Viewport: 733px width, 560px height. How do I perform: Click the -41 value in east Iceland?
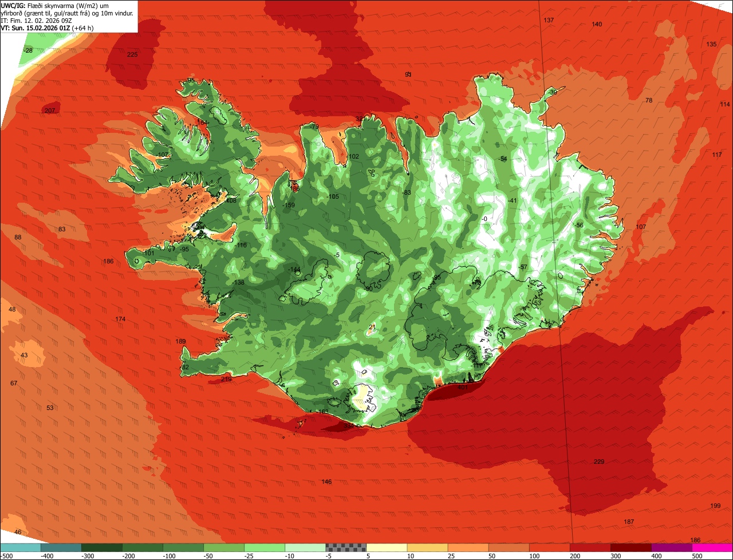coord(512,200)
